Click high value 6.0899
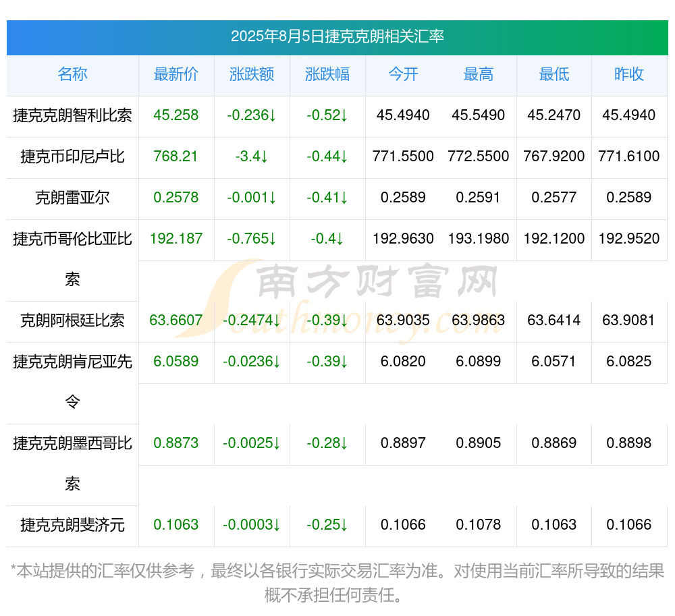 [479, 362]
